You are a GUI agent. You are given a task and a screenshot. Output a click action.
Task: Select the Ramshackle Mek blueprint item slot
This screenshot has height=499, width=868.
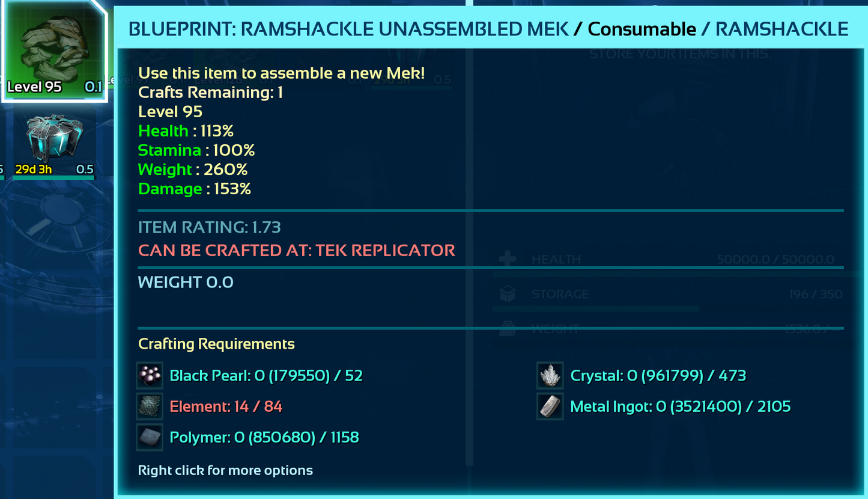[x=54, y=51]
